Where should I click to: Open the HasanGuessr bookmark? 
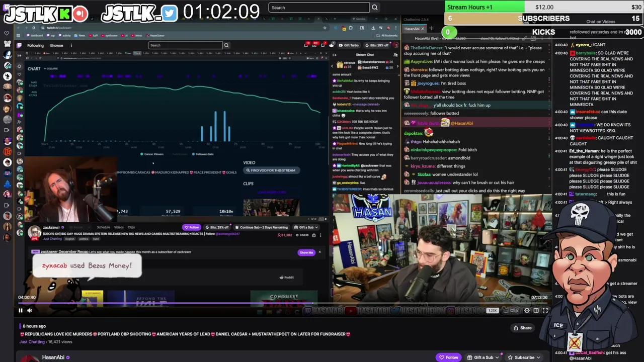click(154, 36)
